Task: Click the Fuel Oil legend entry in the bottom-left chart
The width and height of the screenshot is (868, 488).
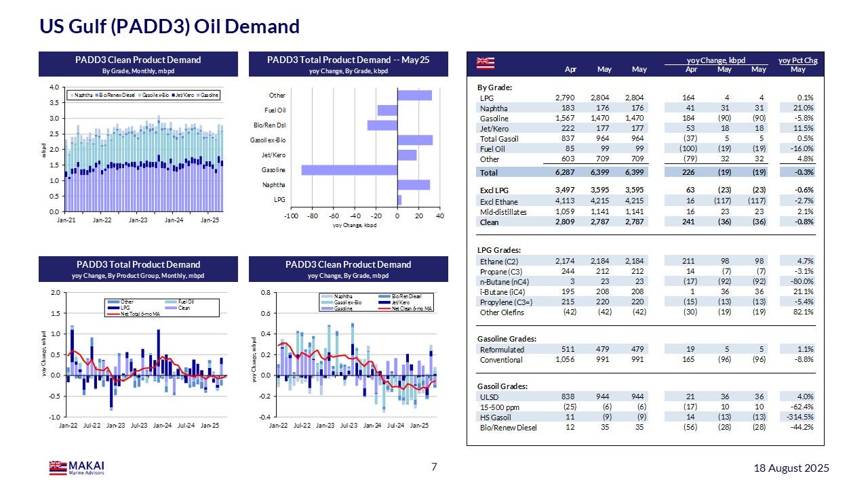Action: coord(179,301)
